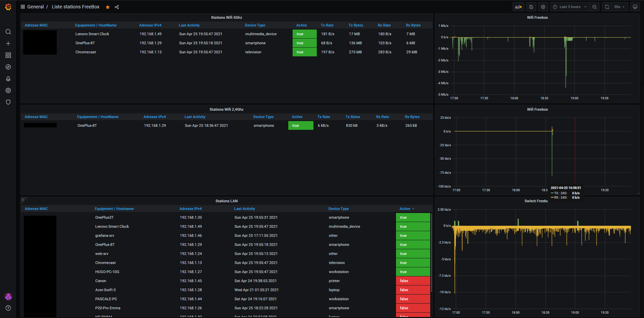
Task: Open the search dashboards icon
Action: click(8, 32)
